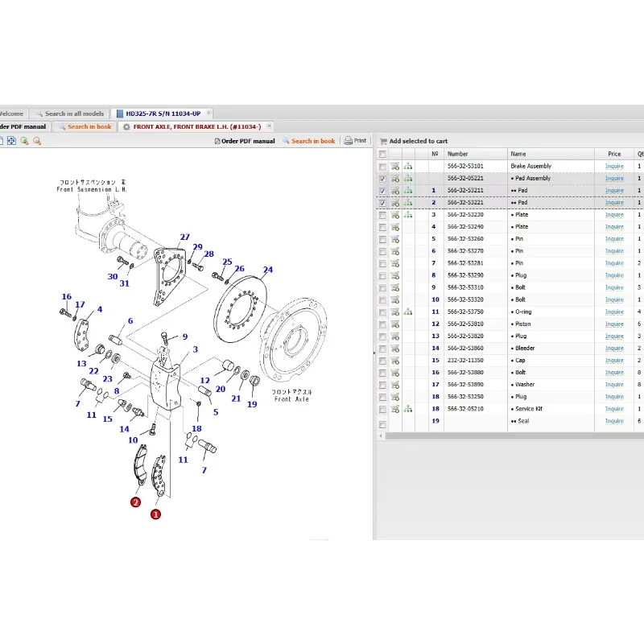Uncheck the checkbox for part 566-32-53211

(382, 191)
